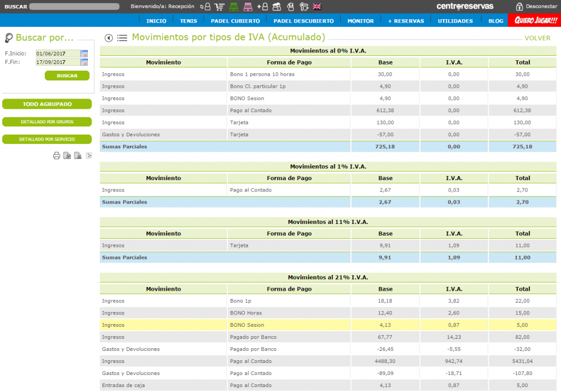Click the -107,80 total value

(522, 373)
